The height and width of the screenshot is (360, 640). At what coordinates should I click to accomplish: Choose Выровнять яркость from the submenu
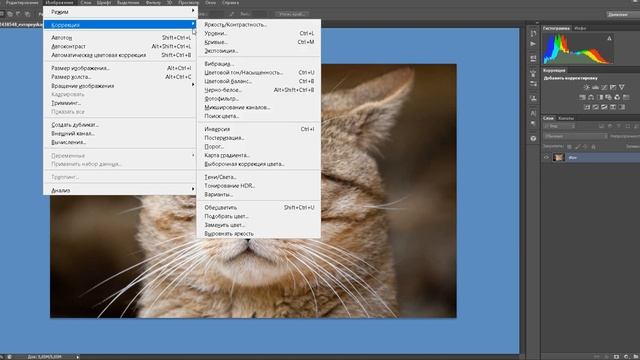[259, 233]
